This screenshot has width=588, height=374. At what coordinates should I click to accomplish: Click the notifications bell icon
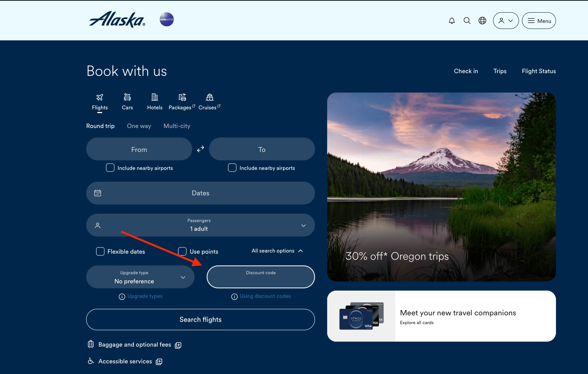point(451,21)
